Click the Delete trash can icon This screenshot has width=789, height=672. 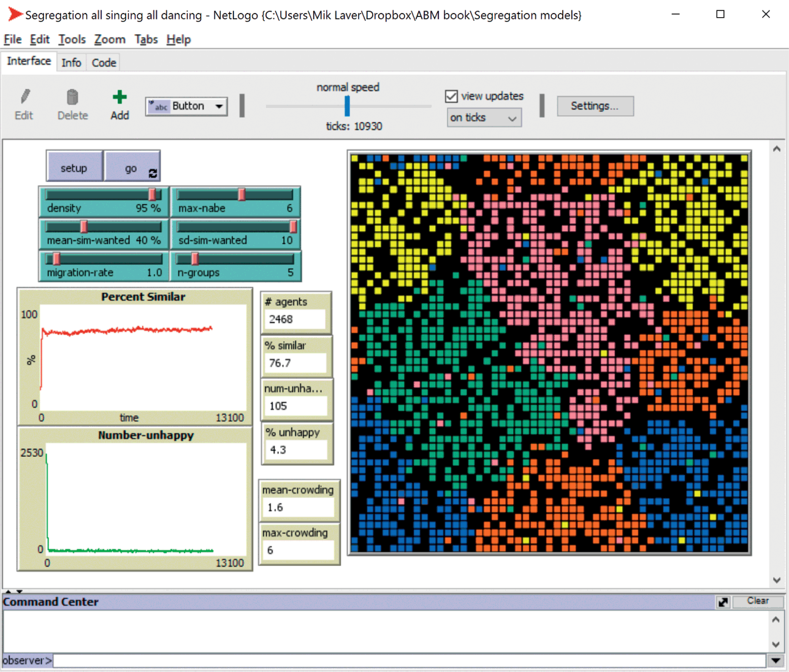click(x=72, y=97)
